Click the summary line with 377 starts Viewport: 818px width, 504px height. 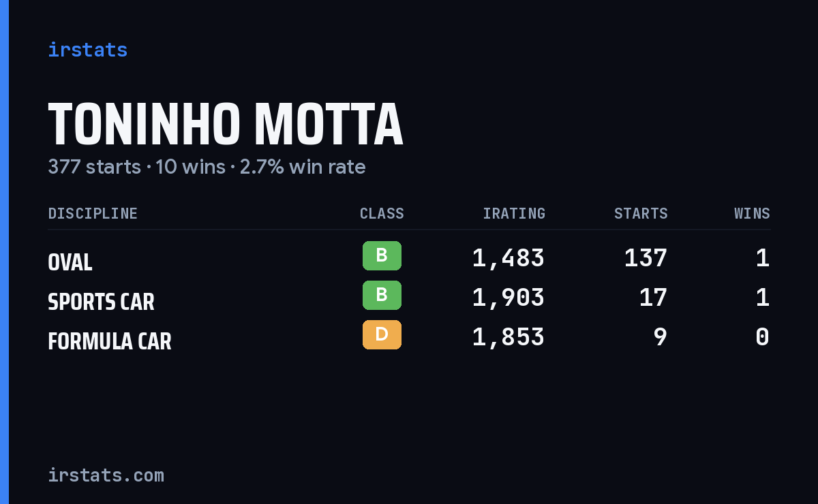(x=207, y=167)
